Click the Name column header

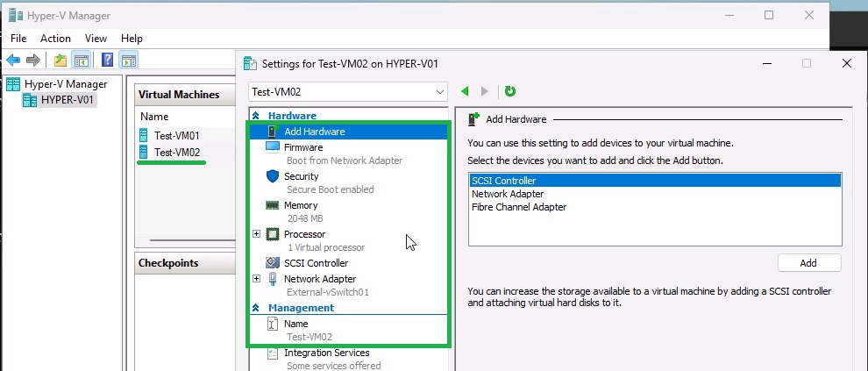[x=154, y=117]
